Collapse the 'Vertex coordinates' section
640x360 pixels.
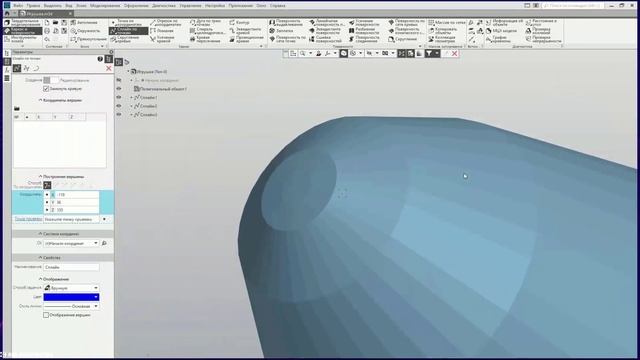[x=40, y=100]
